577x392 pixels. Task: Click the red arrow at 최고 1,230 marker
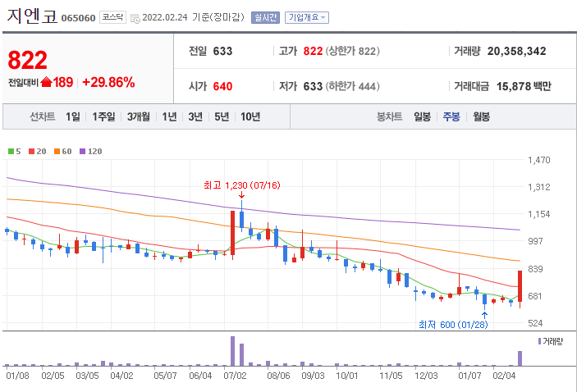click(x=241, y=195)
